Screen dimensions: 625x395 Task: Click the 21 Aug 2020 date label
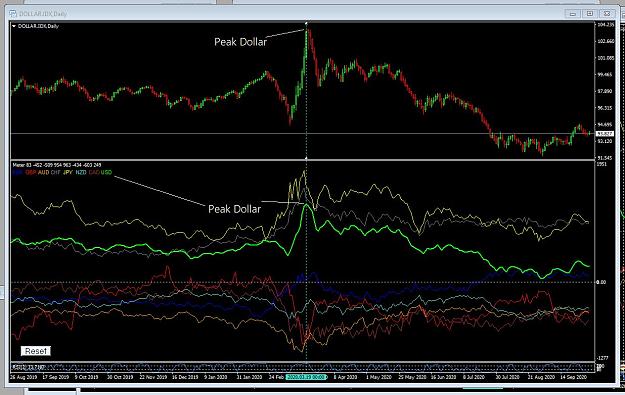coord(541,377)
